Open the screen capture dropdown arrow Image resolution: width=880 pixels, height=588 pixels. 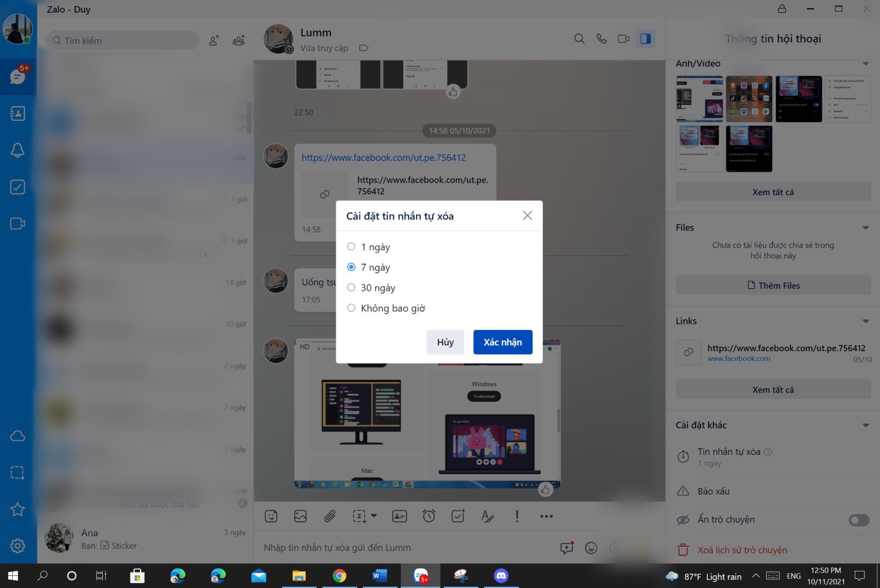(374, 516)
